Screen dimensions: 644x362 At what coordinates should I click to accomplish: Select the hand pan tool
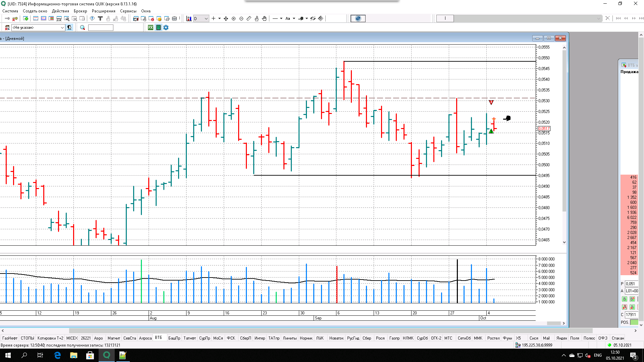(x=264, y=18)
